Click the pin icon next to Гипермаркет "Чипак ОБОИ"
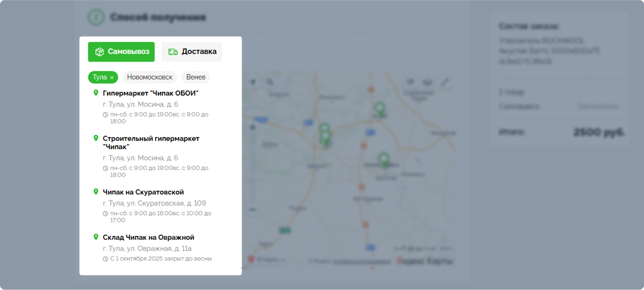Image resolution: width=644 pixels, height=290 pixels. pos(96,93)
